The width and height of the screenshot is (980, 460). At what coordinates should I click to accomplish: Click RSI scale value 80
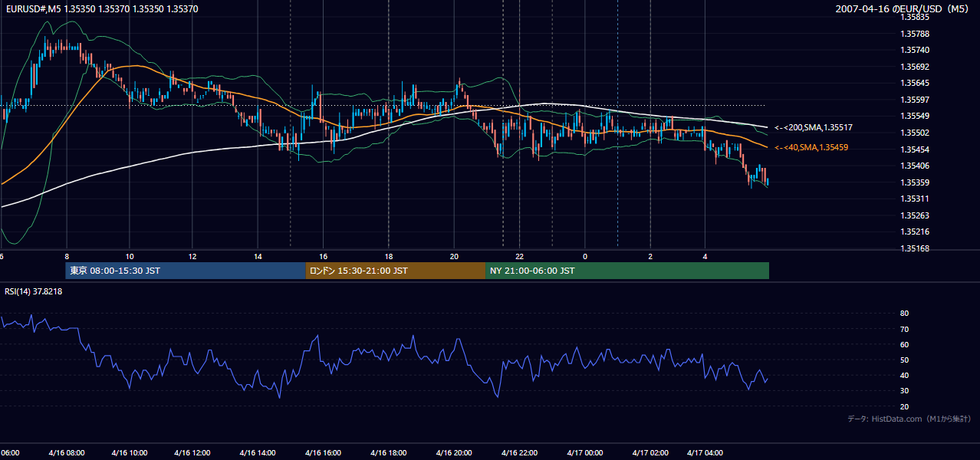[x=905, y=314]
